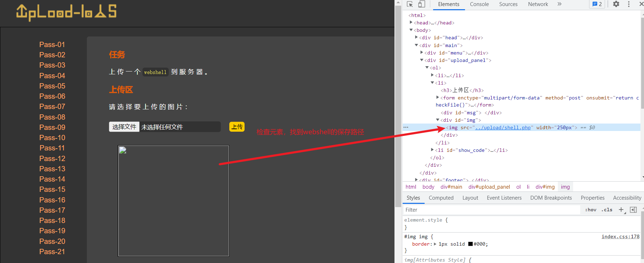Image resolution: width=644 pixels, height=263 pixels.
Task: Click the ellipsis beside the selected img node
Action: (406, 127)
